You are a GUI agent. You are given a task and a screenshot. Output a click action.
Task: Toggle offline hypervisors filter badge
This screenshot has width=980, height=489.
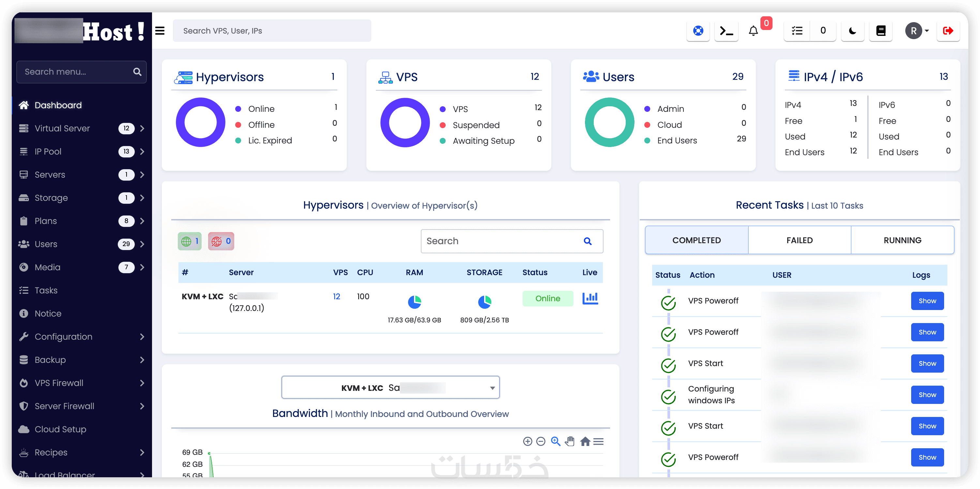pos(221,241)
